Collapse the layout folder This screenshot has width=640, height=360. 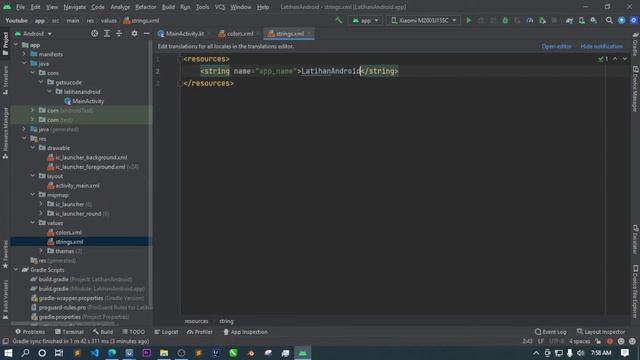pyautogui.click(x=33, y=176)
